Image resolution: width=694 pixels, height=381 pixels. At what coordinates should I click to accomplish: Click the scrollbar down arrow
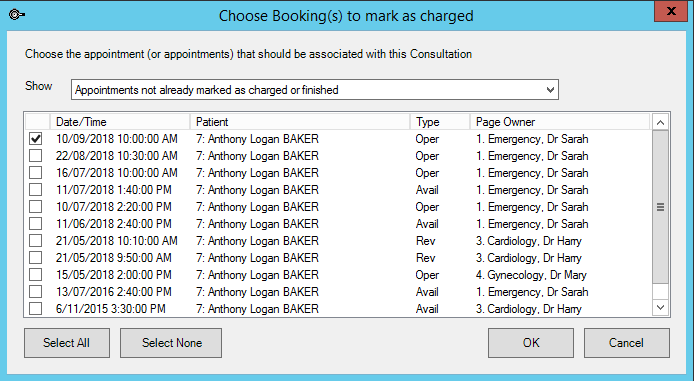(x=660, y=308)
